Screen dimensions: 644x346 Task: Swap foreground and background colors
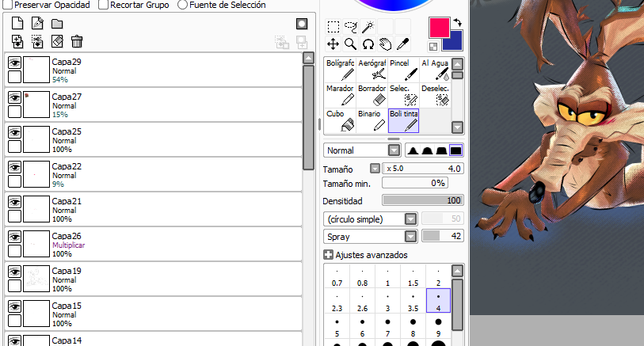[458, 23]
